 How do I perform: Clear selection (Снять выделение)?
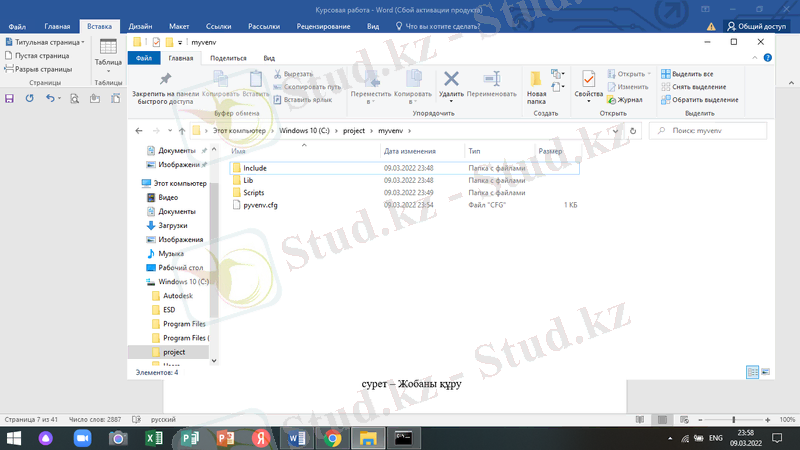693,87
